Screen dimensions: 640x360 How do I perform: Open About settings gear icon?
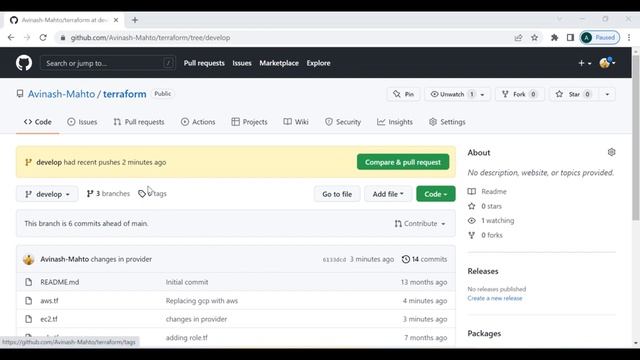point(611,152)
